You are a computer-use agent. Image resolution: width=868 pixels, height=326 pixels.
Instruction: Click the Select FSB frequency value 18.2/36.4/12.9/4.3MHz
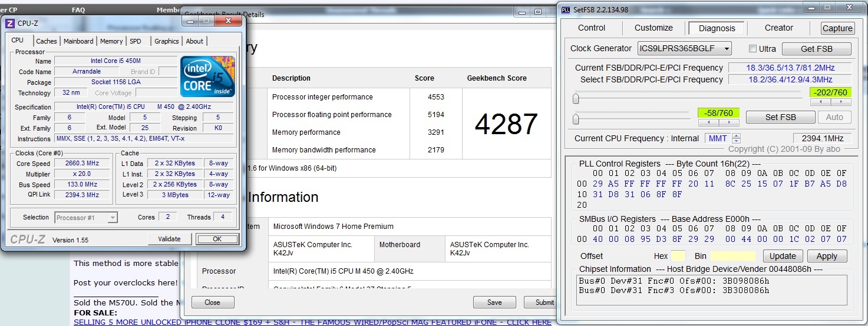(x=790, y=79)
